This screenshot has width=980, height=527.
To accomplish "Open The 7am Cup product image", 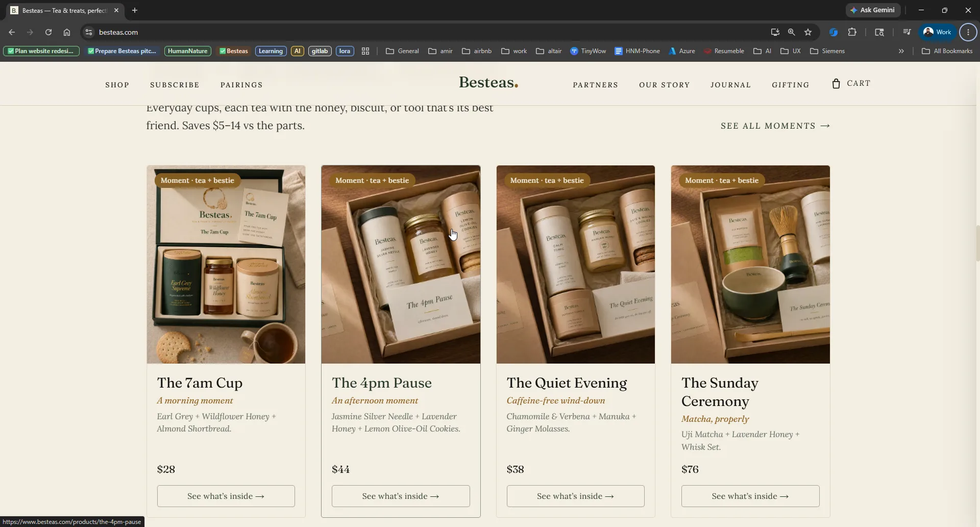I will (226, 265).
